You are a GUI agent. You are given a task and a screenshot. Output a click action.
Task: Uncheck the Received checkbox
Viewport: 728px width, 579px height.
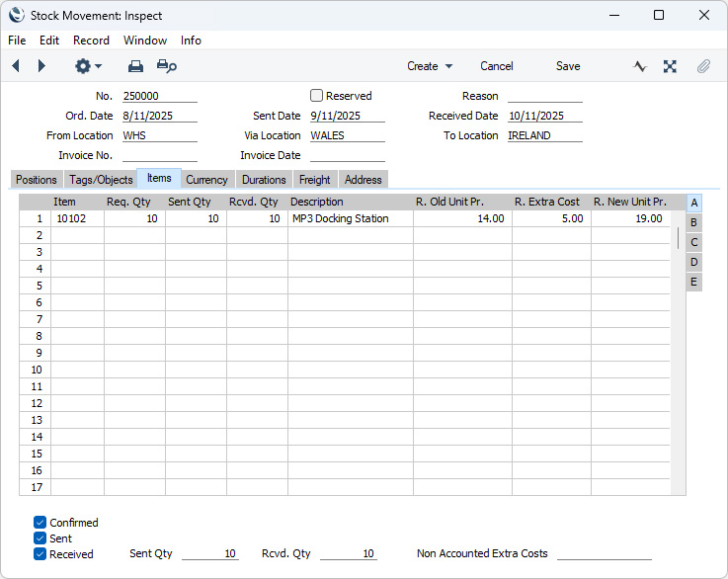point(40,554)
